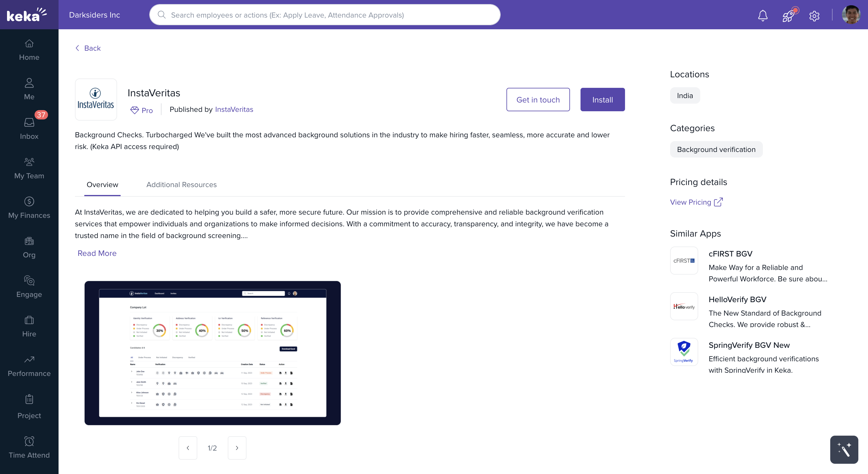Open the Hire module

[29, 326]
